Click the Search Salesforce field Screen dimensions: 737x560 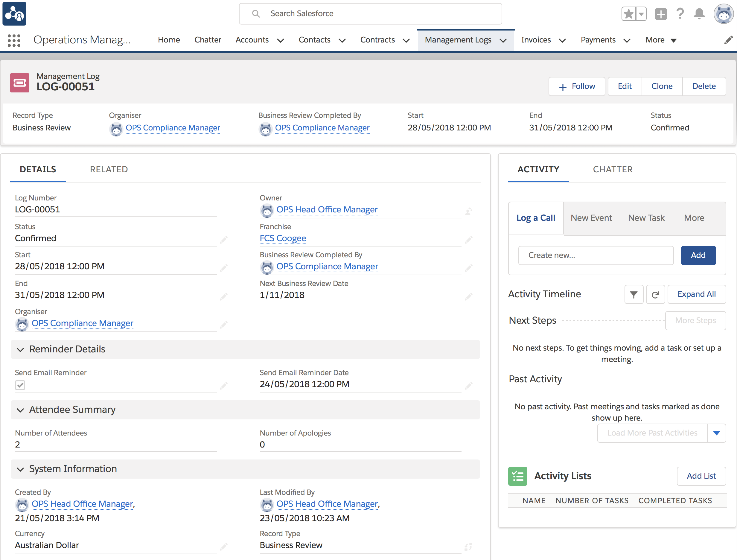(x=370, y=14)
